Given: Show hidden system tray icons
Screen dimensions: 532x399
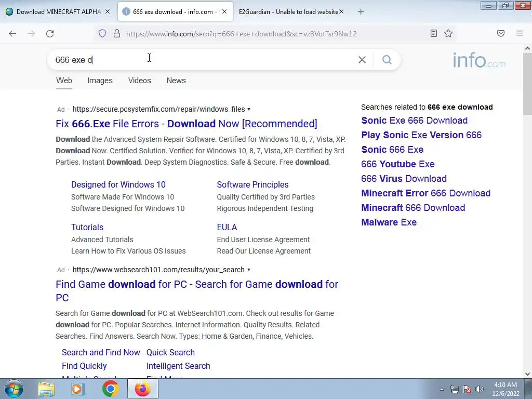Looking at the screenshot, I should pos(442,389).
